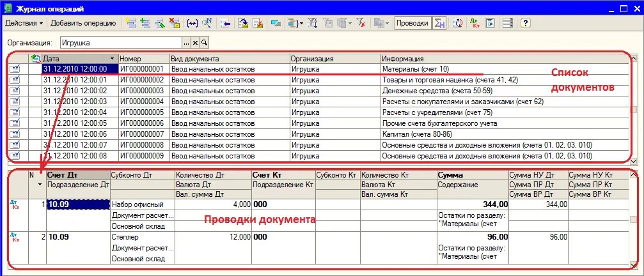The height and width of the screenshot is (276, 644).
Task: Open the Input on basis dropdown
Action: pyautogui.click(x=381, y=24)
